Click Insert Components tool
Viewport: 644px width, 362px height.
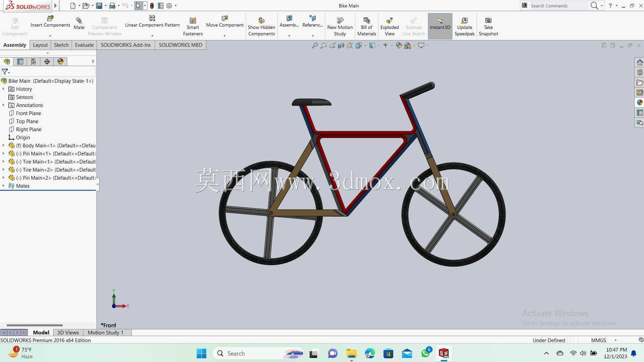coord(50,22)
